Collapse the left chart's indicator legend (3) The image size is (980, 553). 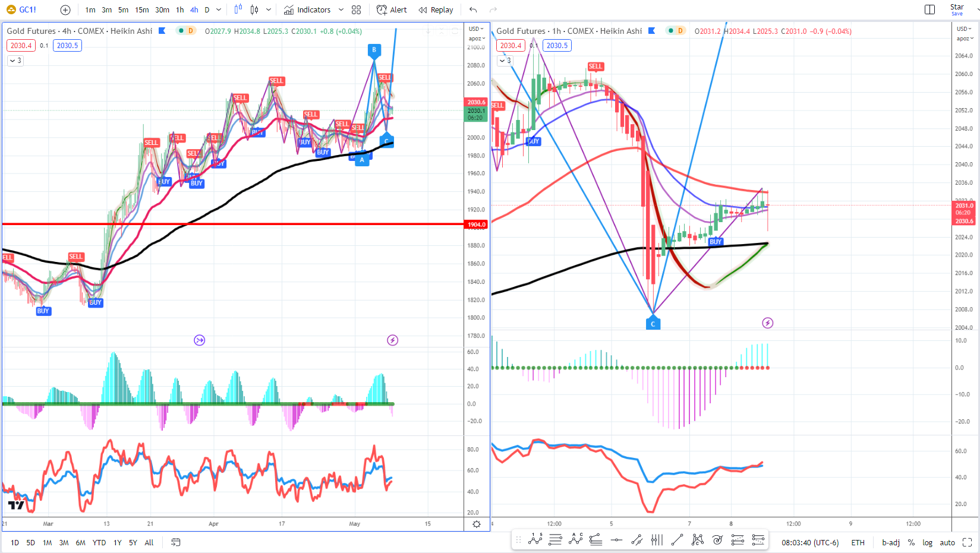[15, 61]
